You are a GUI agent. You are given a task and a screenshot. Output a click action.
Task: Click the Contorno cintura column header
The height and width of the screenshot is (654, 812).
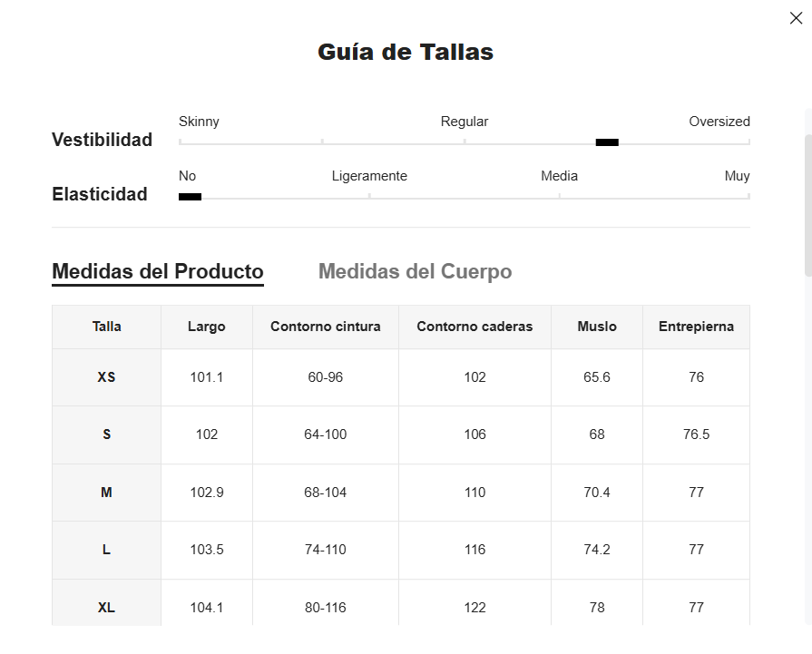(x=325, y=327)
